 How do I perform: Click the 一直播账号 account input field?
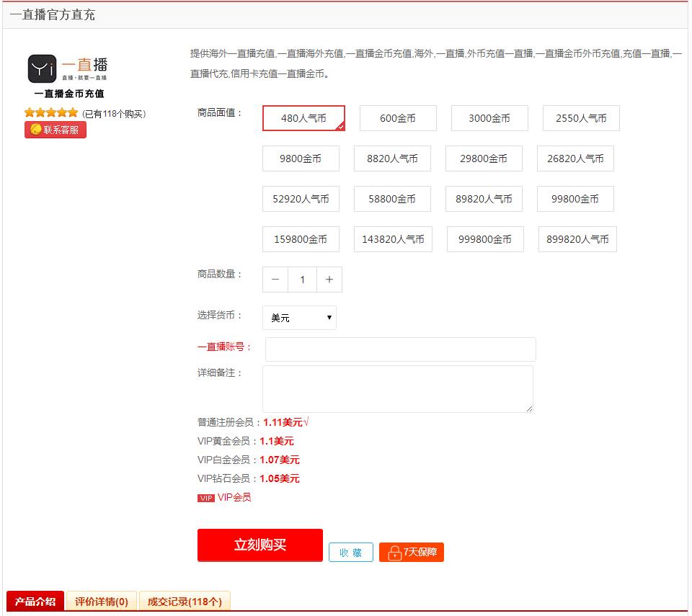click(401, 349)
